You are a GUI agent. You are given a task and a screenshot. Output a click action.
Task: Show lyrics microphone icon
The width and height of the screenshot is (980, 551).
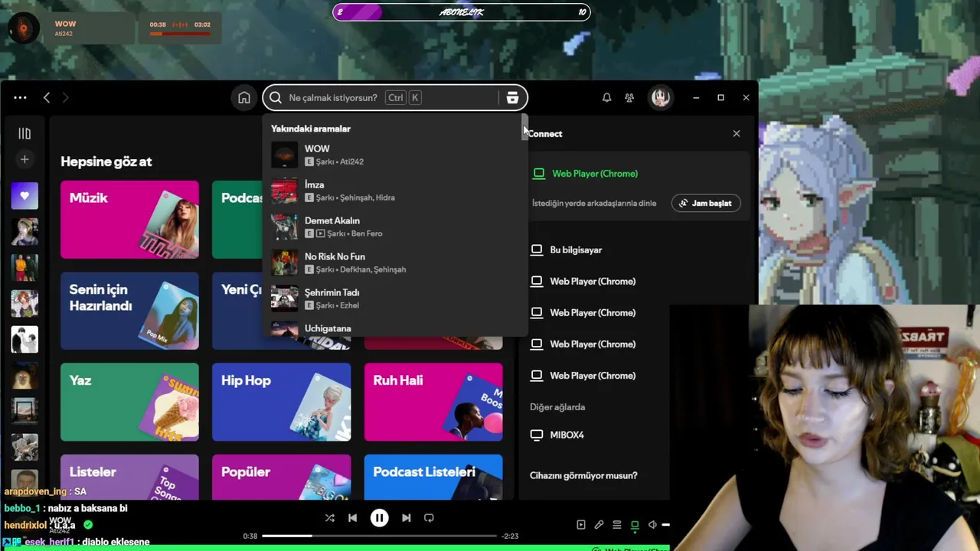tap(599, 524)
